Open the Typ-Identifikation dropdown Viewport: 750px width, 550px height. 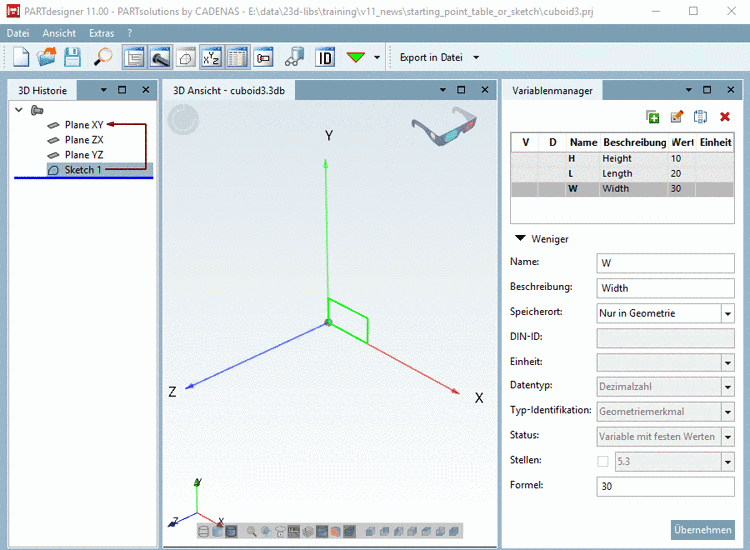[728, 412]
